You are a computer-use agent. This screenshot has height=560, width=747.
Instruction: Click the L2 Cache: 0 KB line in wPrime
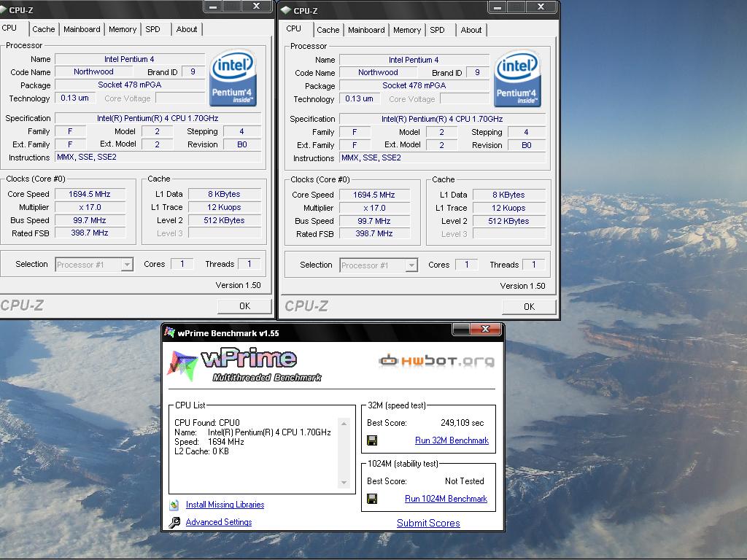pyautogui.click(x=201, y=451)
